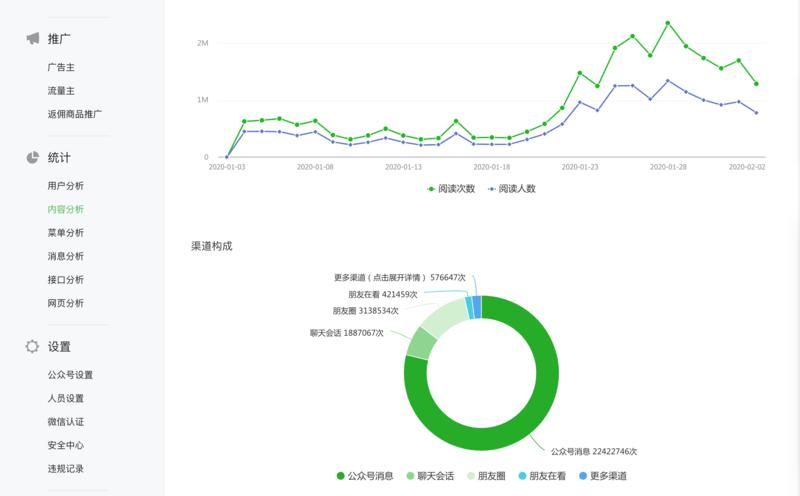Click the 2020-01-28 axis date label
The image size is (800, 496).
pos(668,167)
